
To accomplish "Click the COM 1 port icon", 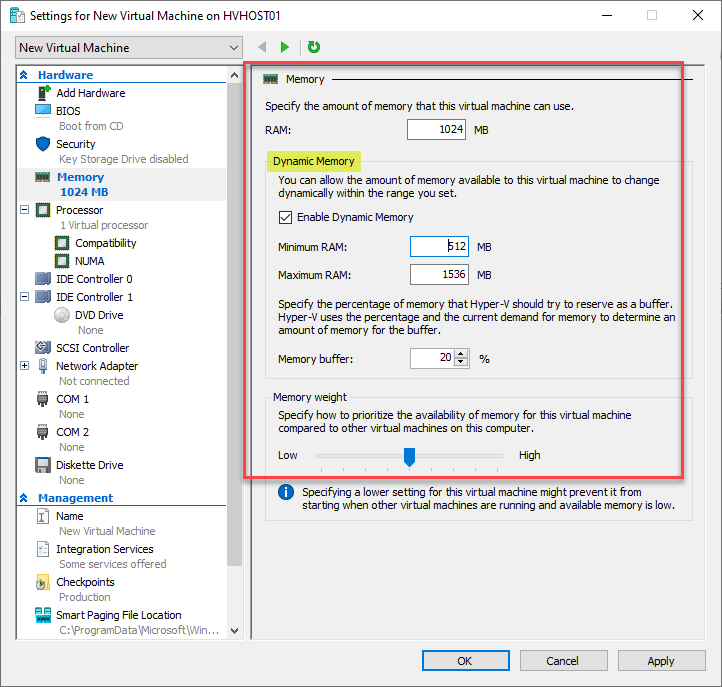I will click(42, 399).
